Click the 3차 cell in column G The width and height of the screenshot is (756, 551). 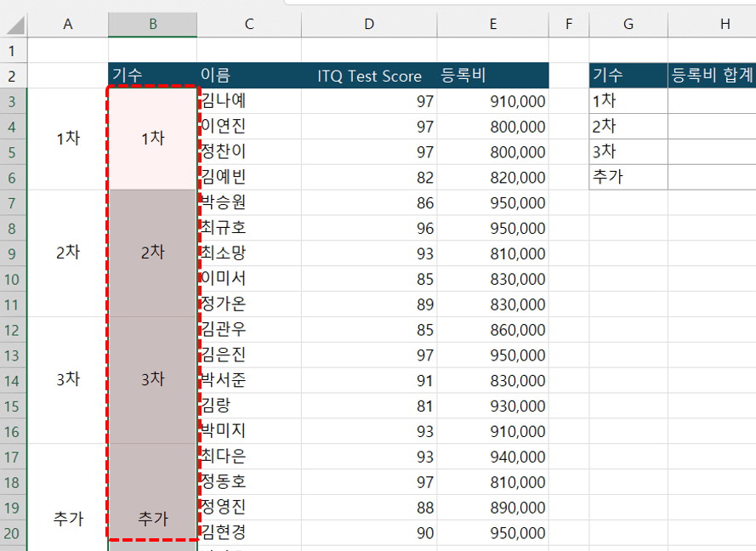click(x=628, y=152)
